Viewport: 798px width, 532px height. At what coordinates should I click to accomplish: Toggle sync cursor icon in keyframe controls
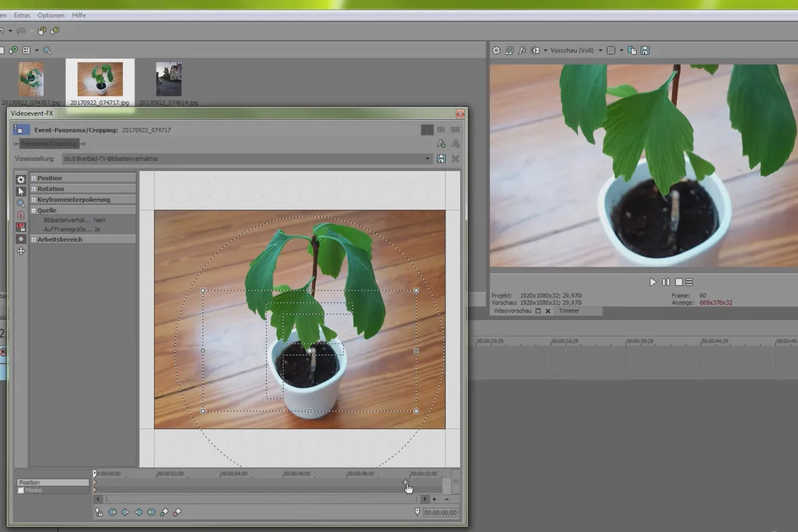[x=99, y=512]
